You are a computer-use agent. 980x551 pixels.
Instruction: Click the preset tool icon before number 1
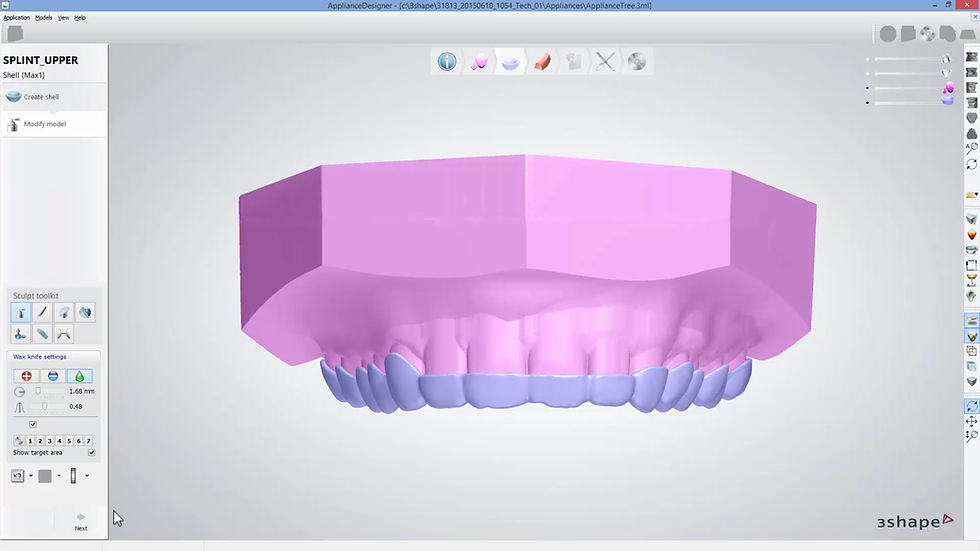pyautogui.click(x=19, y=440)
